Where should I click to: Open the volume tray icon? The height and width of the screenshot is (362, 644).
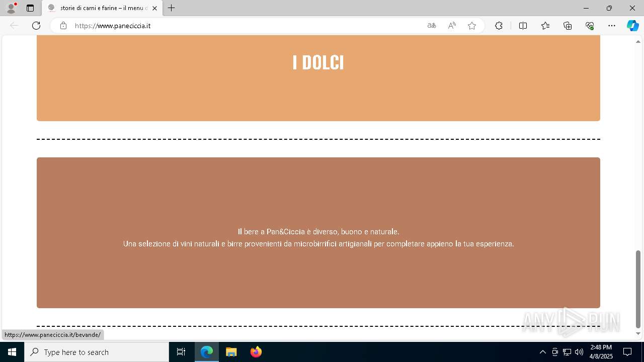[579, 352]
